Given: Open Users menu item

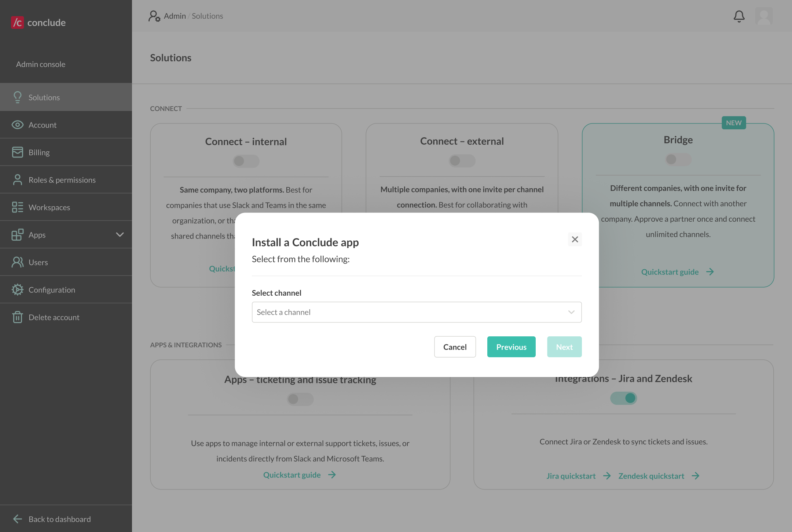Looking at the screenshot, I should pos(66,262).
